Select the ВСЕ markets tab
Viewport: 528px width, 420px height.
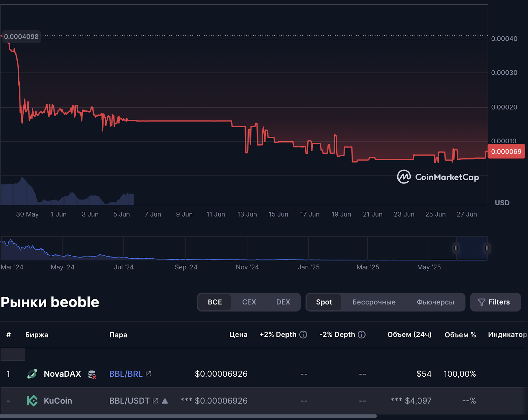(215, 302)
